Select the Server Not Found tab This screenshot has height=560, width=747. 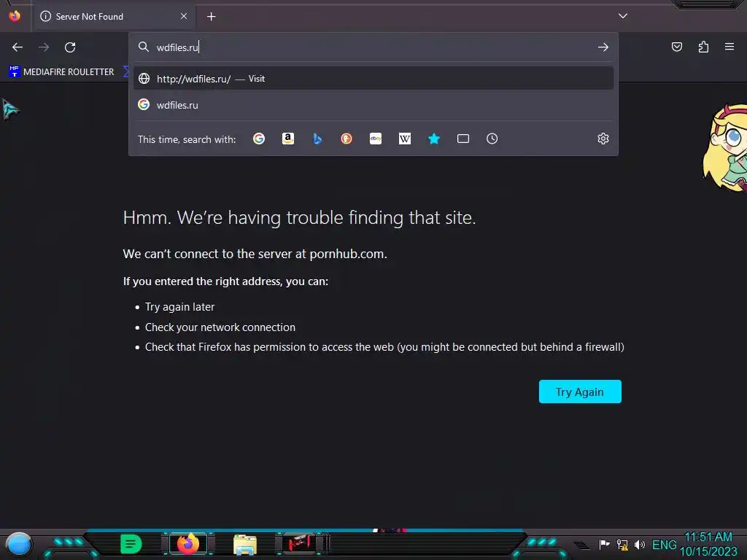click(x=114, y=17)
